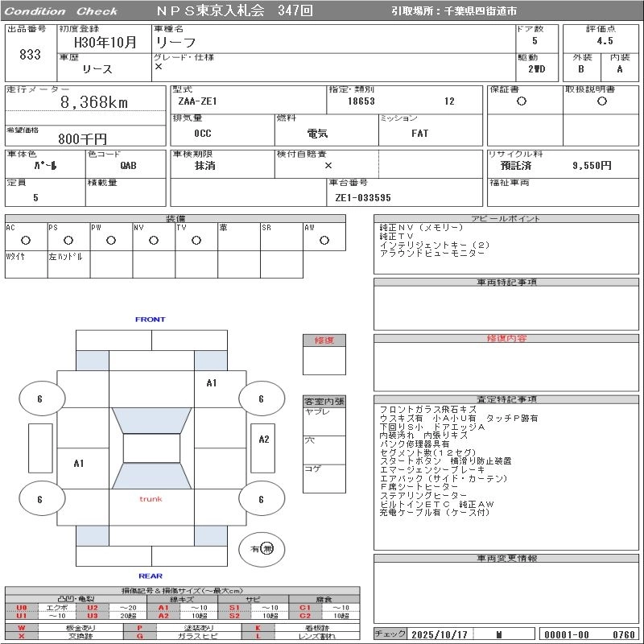Click the フロントガラス飛石キズ note
The image size is (644, 644).
[x=428, y=410]
